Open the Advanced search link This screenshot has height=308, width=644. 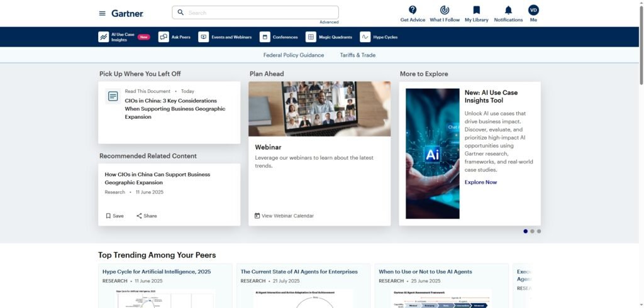pos(329,22)
